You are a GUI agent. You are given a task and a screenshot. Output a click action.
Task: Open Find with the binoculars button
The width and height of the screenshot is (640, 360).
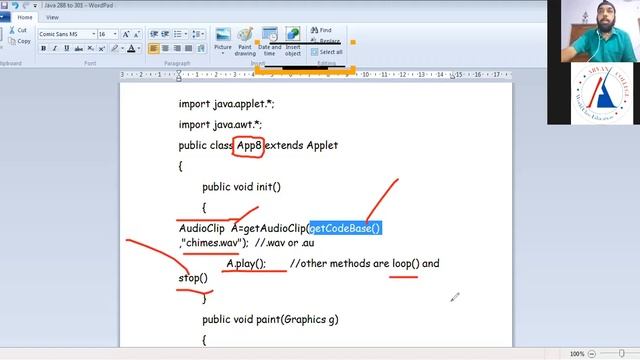point(321,30)
